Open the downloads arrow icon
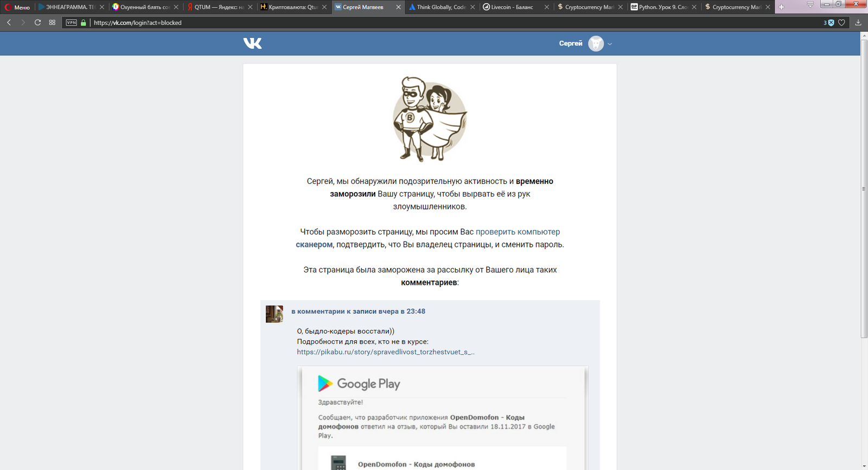 tap(858, 22)
